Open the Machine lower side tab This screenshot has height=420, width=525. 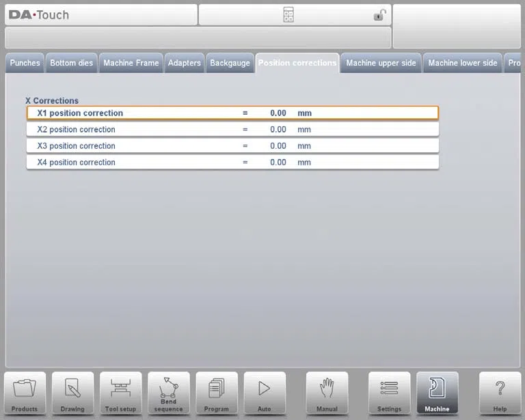pos(463,63)
